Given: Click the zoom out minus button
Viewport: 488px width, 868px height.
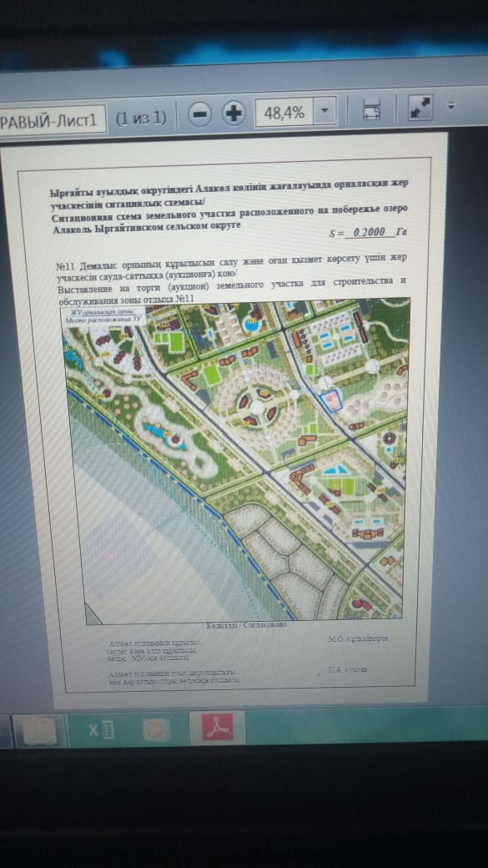Looking at the screenshot, I should pyautogui.click(x=199, y=114).
